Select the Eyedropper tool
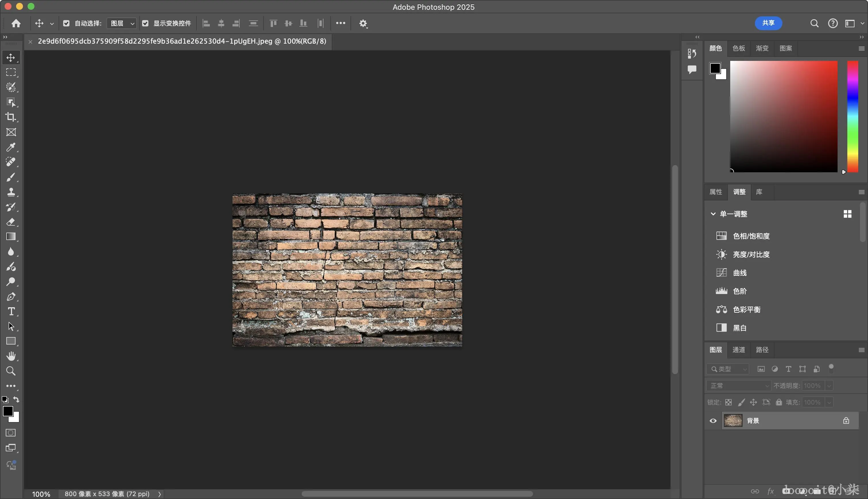Screen dimensions: 868x499 [11, 147]
